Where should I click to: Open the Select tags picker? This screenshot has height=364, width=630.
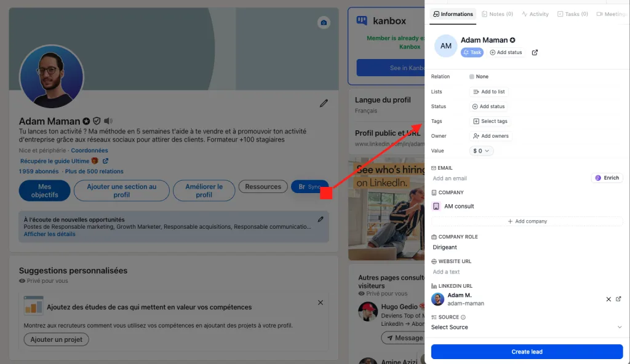[490, 121]
